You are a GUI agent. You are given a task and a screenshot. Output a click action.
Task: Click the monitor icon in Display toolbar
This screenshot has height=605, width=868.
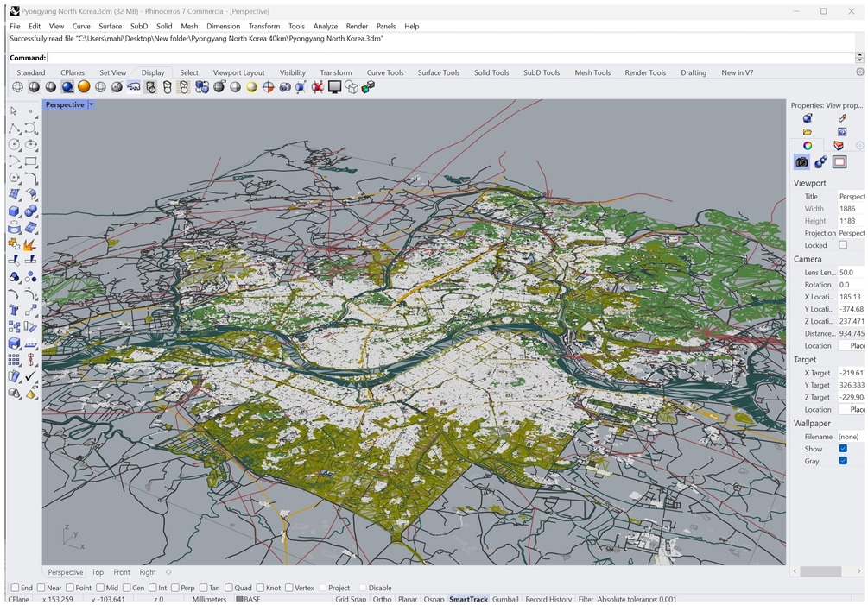coord(334,87)
